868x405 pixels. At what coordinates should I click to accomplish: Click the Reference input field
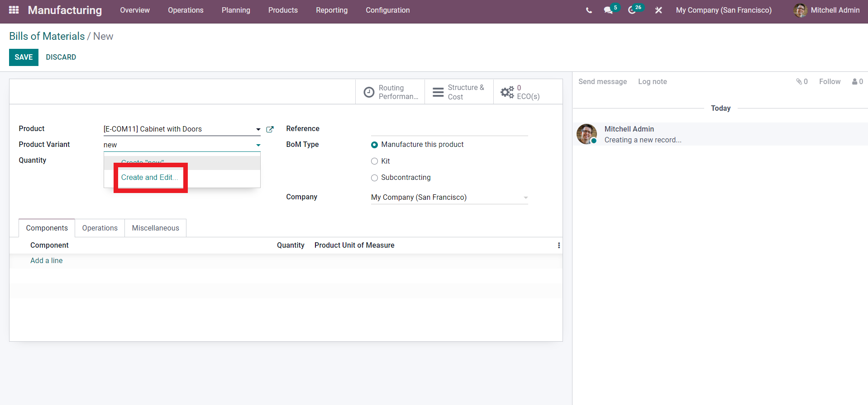[449, 129]
